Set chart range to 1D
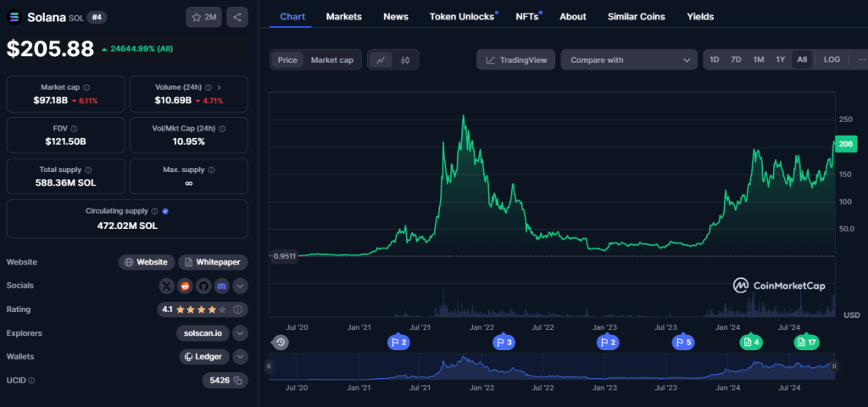This screenshot has height=407, width=868. point(714,60)
